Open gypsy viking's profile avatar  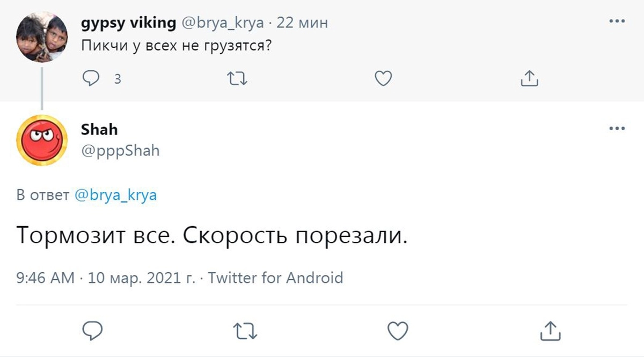42,36
